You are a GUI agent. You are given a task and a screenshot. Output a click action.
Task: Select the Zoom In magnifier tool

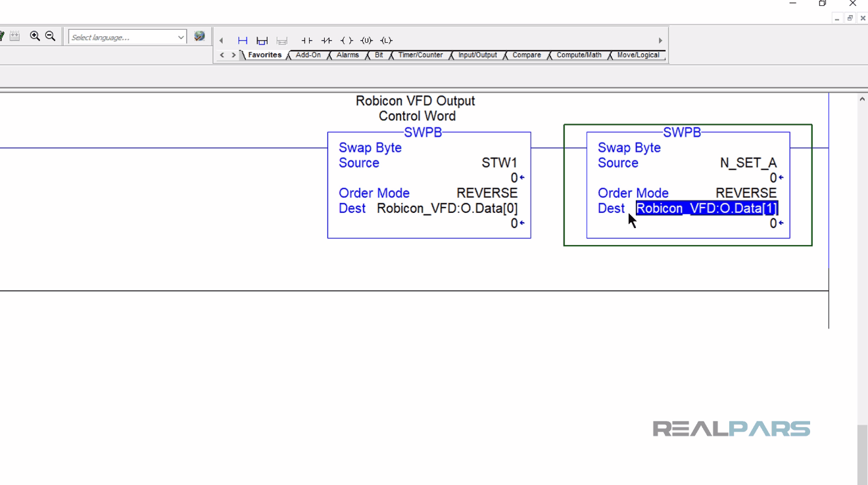pyautogui.click(x=36, y=36)
